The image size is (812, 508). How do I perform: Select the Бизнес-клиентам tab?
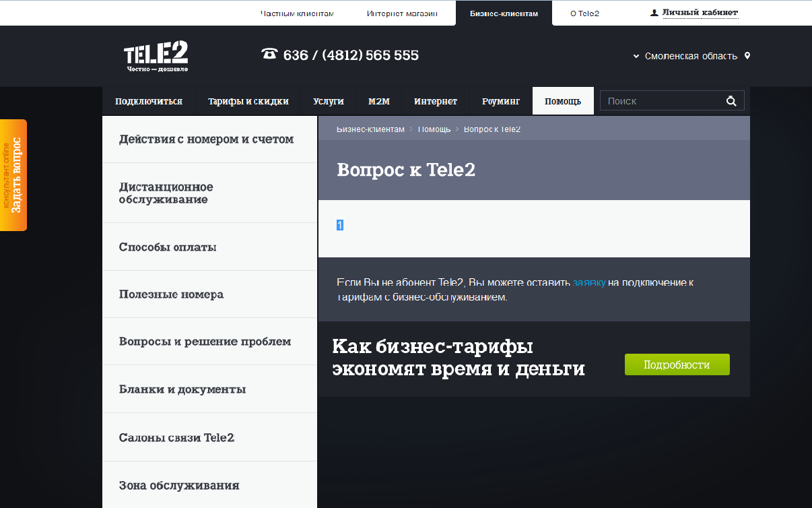tap(504, 13)
